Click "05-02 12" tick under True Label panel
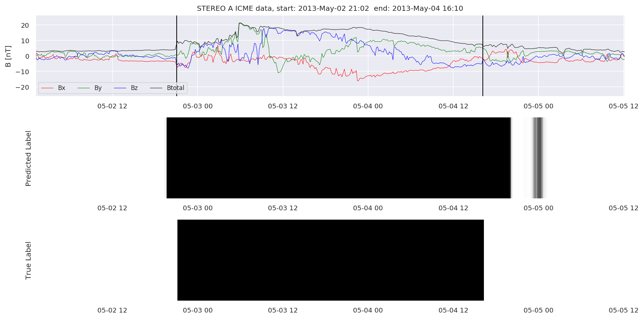644x319 pixels. coord(112,310)
